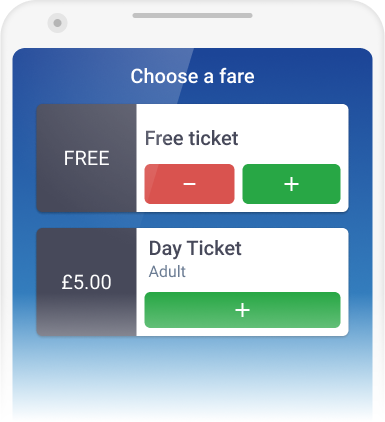The height and width of the screenshot is (422, 385).
Task: Add an Adult Day Ticket using plus
Action: [242, 310]
